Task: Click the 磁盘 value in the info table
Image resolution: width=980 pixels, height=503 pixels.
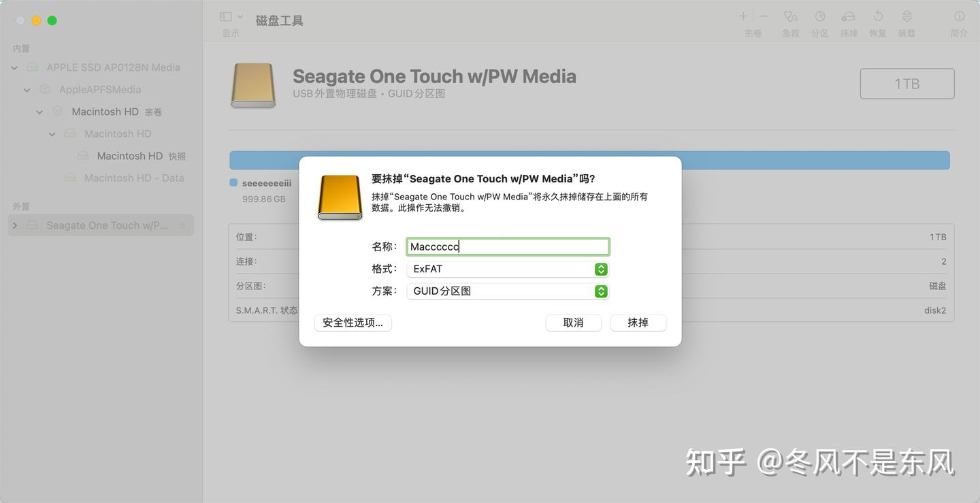Action: (938, 286)
